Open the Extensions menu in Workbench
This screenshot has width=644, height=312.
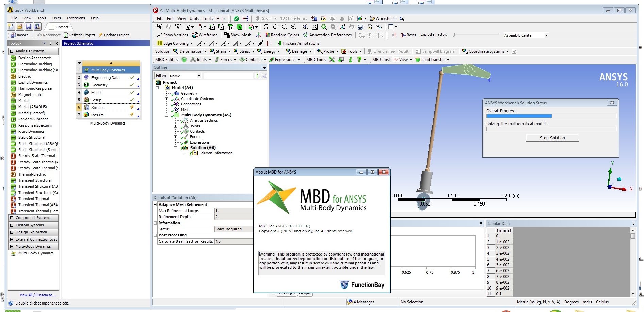coord(76,18)
